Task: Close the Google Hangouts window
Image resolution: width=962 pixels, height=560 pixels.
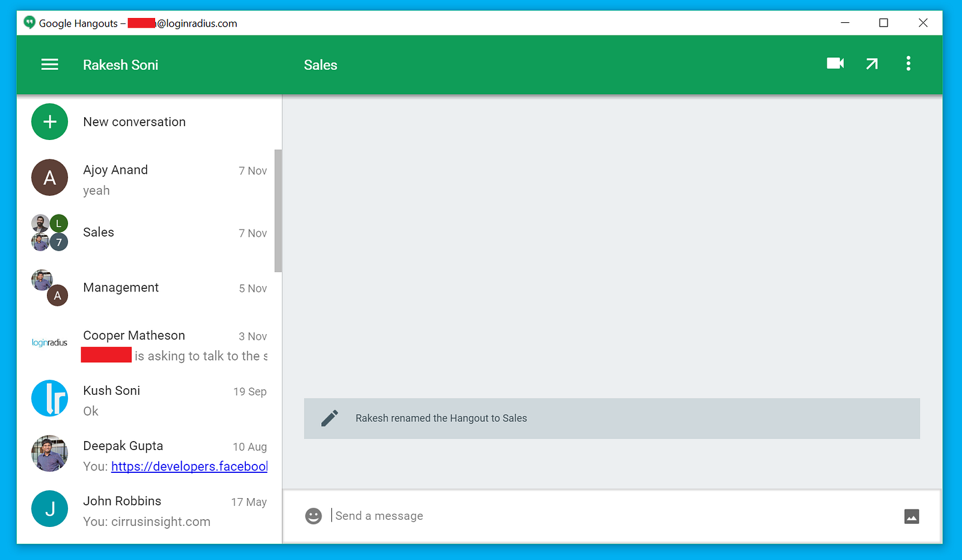Action: (923, 23)
